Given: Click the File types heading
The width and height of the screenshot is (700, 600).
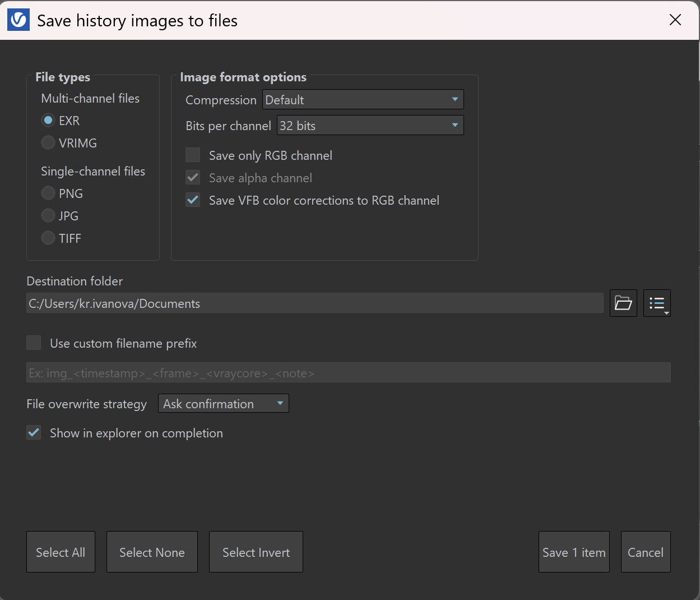Looking at the screenshot, I should (63, 77).
